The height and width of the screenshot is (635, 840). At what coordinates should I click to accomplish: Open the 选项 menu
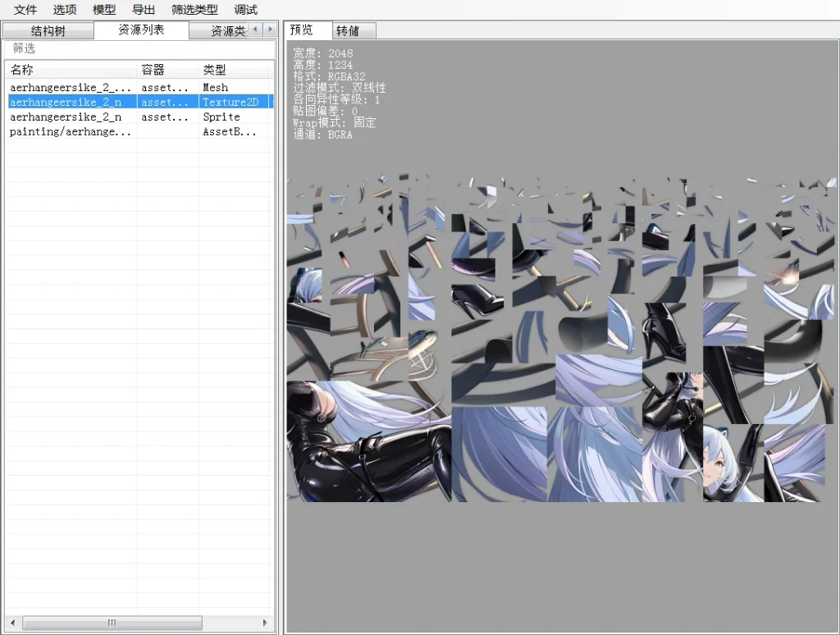[x=65, y=10]
